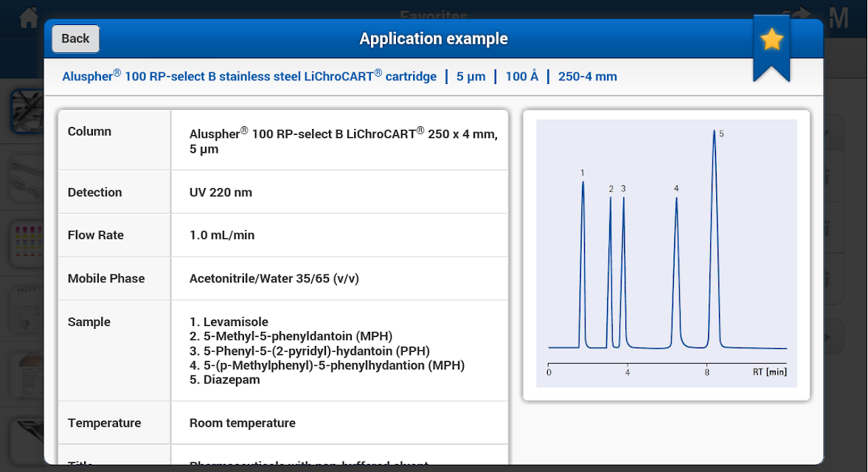The height and width of the screenshot is (472, 868).
Task: Select the 250-4 mm dimension text
Action: tap(587, 77)
